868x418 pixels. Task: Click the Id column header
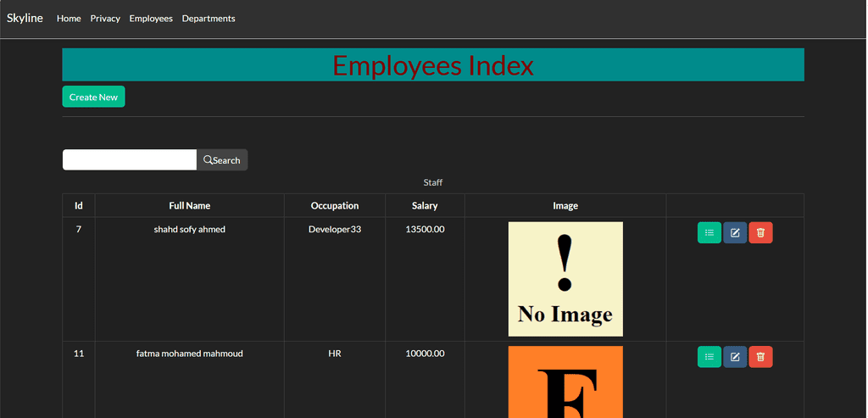(x=79, y=205)
